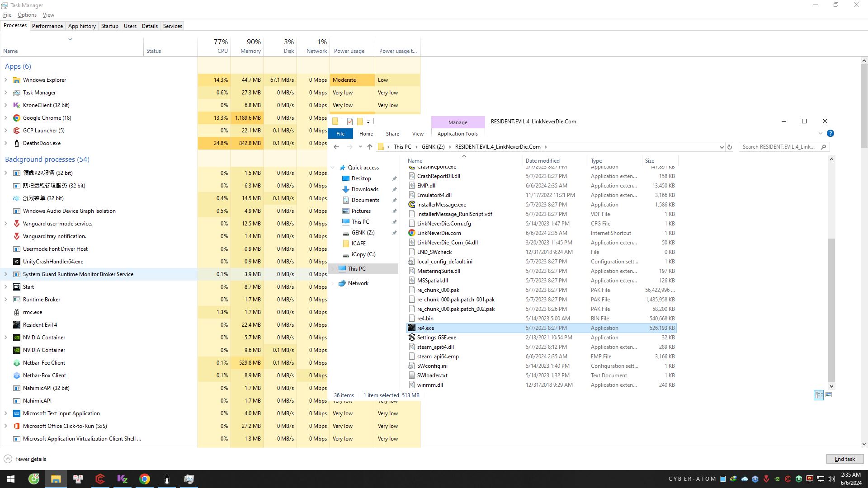This screenshot has height=488, width=868.
Task: Expand the Google Chrome process group
Action: pyautogui.click(x=6, y=117)
